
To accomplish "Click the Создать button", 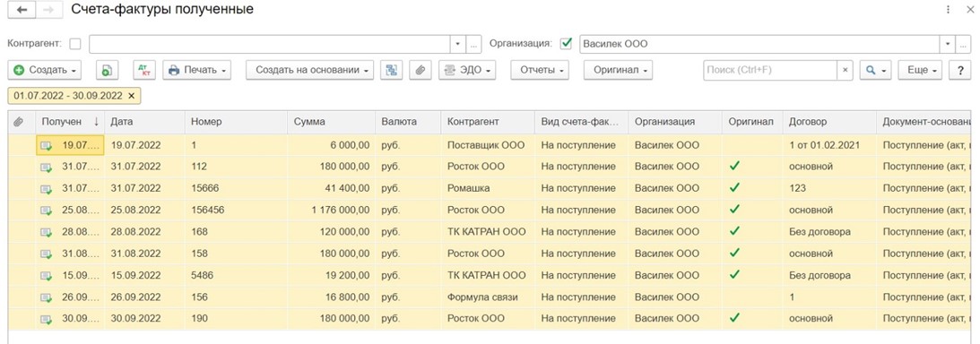I will (x=45, y=70).
